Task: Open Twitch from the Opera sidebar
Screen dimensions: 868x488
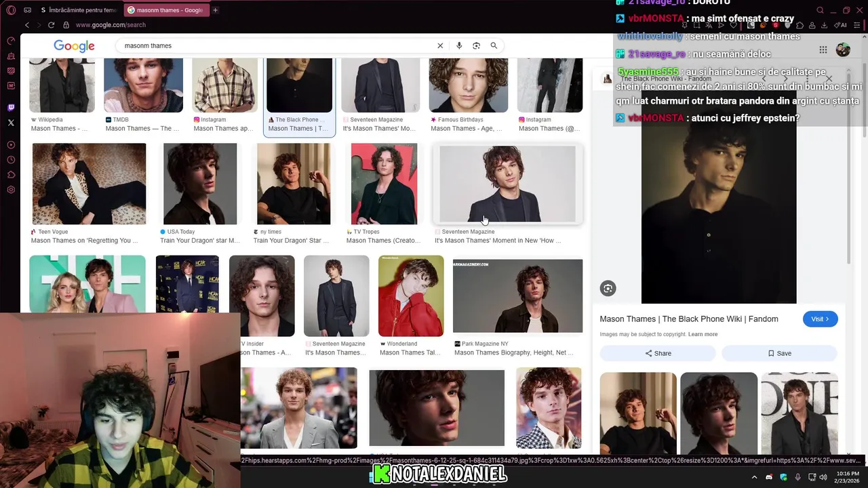Action: [11, 107]
